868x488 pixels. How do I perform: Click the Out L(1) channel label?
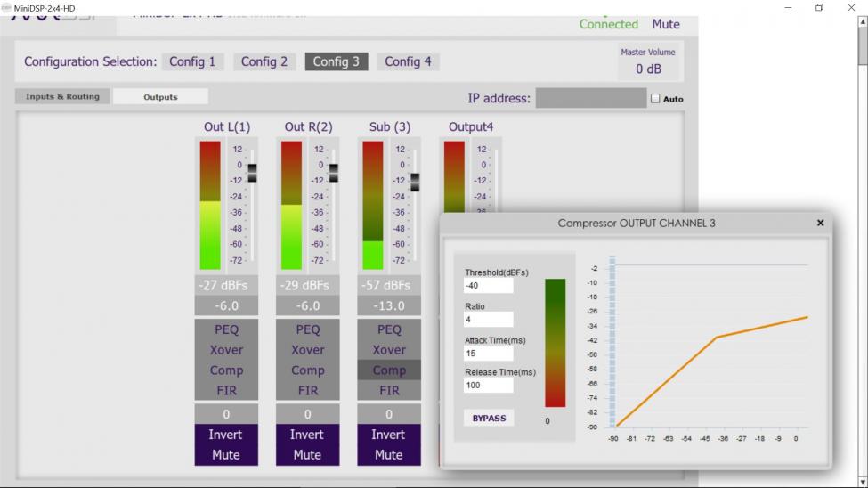click(x=227, y=126)
